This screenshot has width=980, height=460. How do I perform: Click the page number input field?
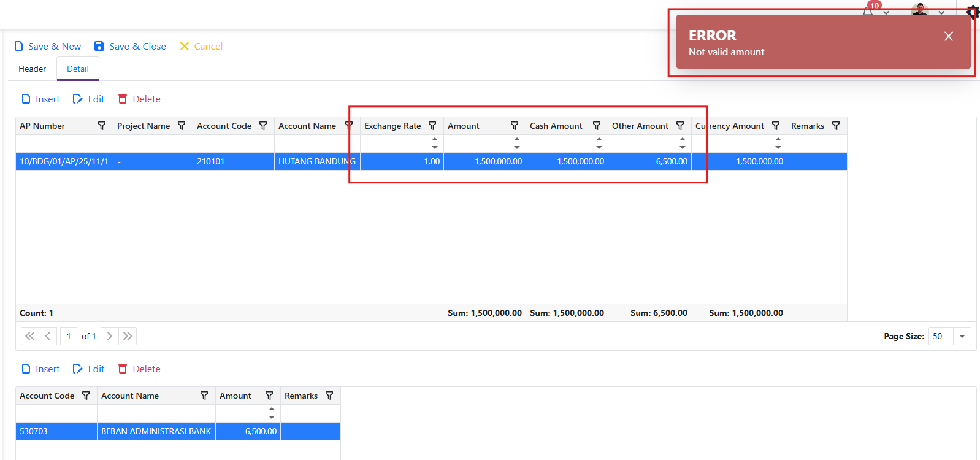[69, 336]
